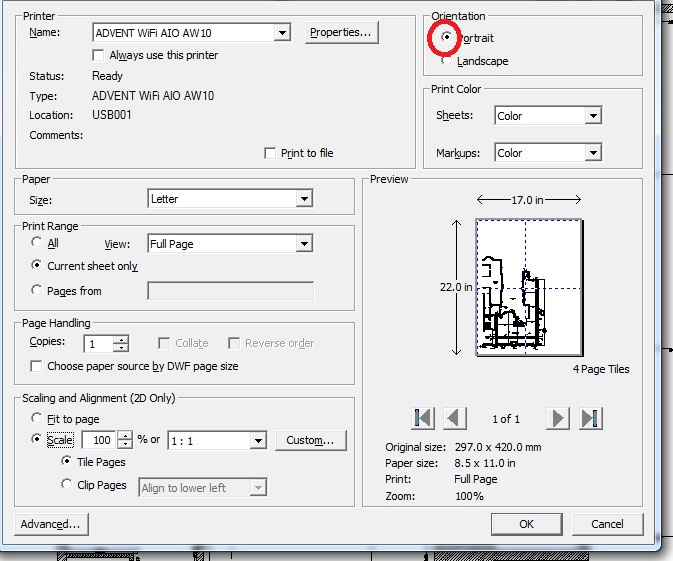The image size is (673, 561).
Task: Open Advanced print settings
Action: coord(51,524)
